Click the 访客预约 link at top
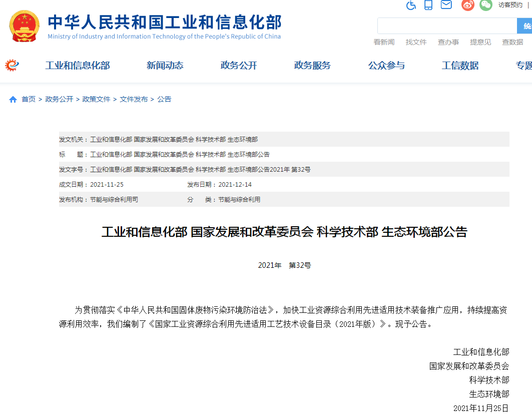The width and height of the screenshot is (532, 414). (510, 5)
